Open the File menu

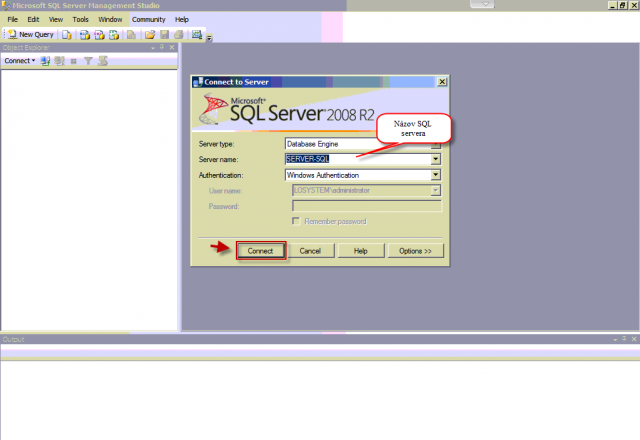pos(13,19)
